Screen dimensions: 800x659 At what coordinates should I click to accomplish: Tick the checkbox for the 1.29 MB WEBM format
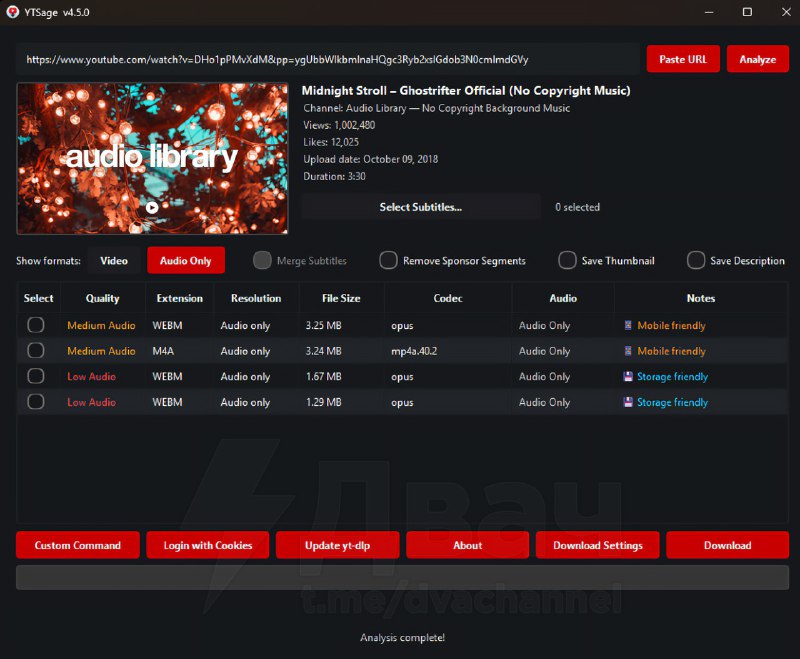tap(36, 401)
